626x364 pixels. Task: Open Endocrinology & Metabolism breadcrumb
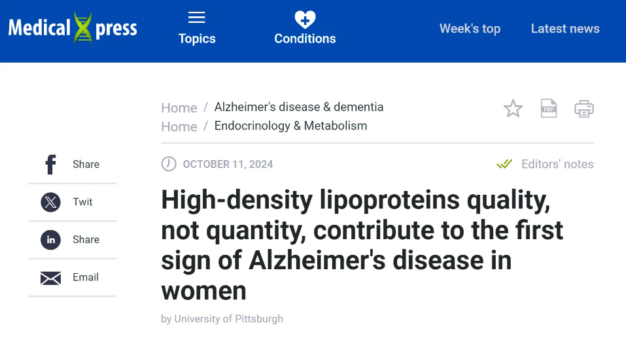(290, 125)
